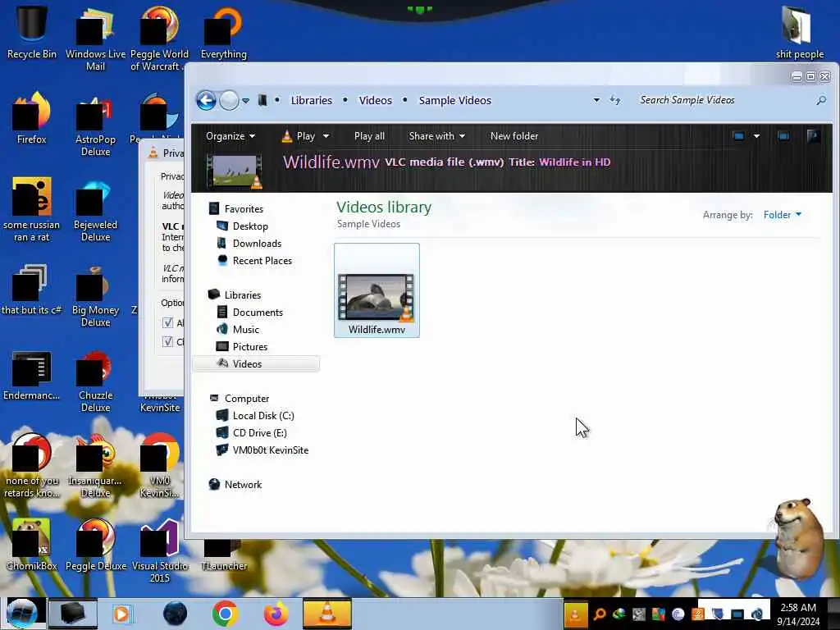Toggle second checkbox in VLC Privacy dialog

point(167,342)
